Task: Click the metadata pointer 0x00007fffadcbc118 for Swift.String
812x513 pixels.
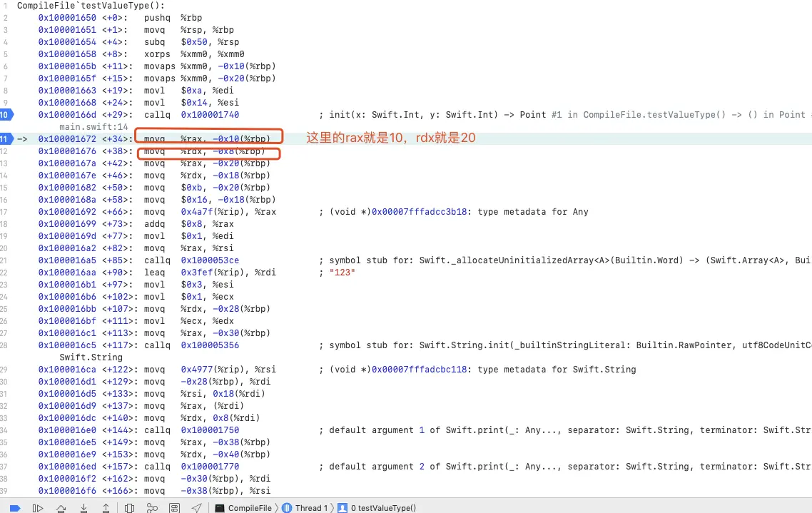Action: coord(420,370)
